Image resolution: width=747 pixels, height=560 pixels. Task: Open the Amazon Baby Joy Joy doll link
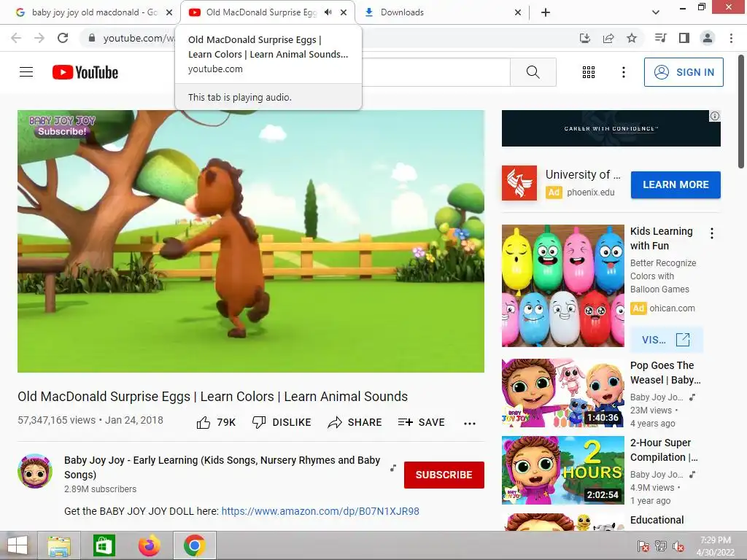[x=320, y=511]
